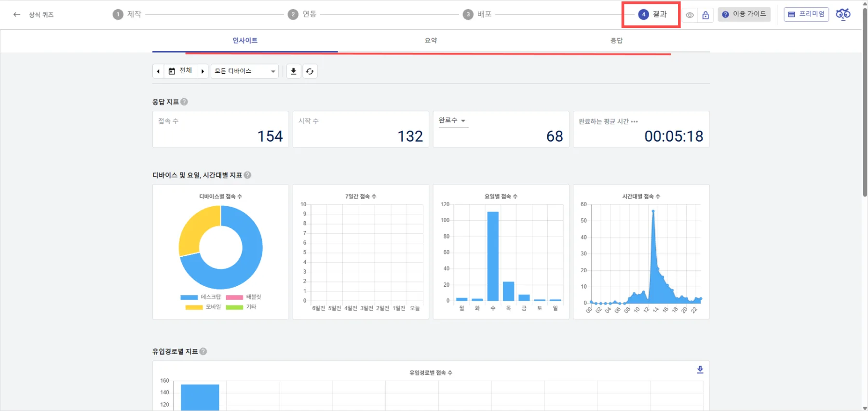Click the 목 bar in 요일별 접속 수 chart
Image resolution: width=868 pixels, height=411 pixels.
click(508, 291)
